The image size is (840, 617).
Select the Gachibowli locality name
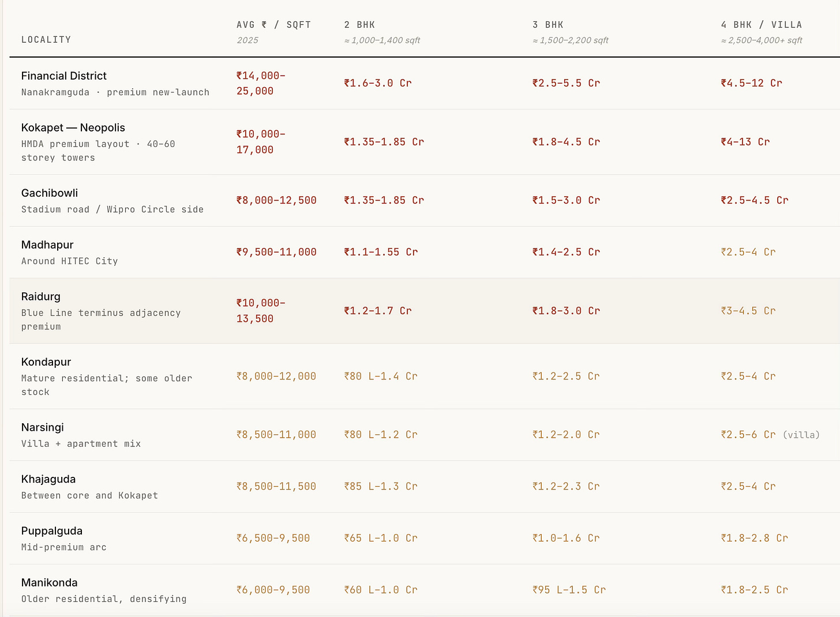pos(50,193)
